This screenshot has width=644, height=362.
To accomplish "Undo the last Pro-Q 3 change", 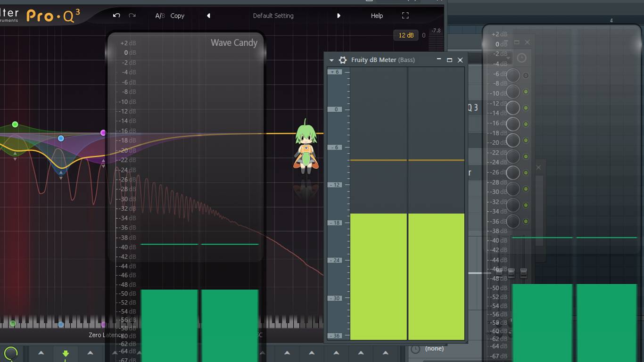I will pyautogui.click(x=116, y=16).
